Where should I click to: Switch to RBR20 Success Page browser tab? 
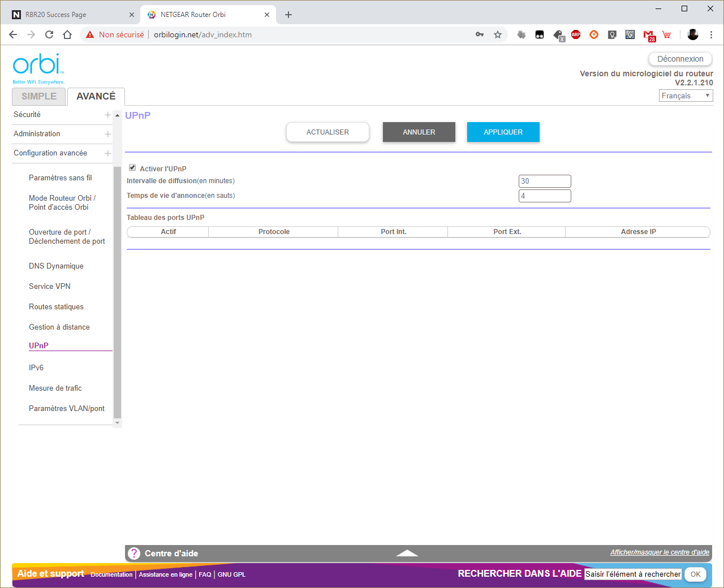click(72, 15)
